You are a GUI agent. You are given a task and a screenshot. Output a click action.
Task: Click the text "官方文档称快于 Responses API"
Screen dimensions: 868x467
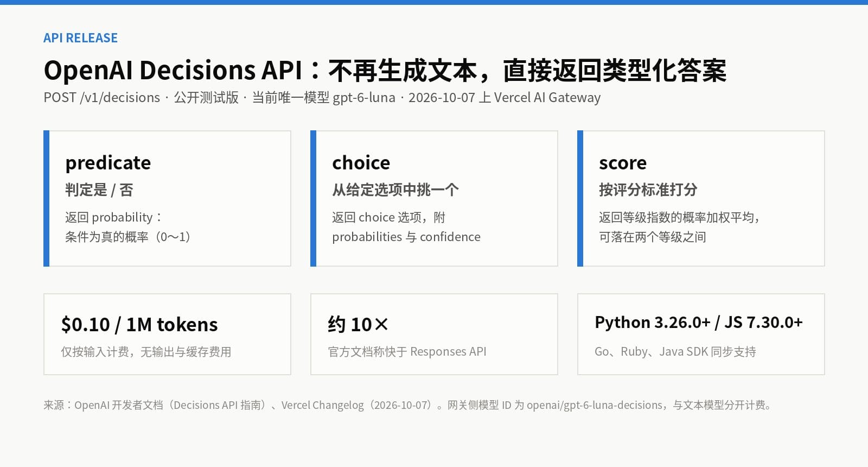[x=407, y=352]
